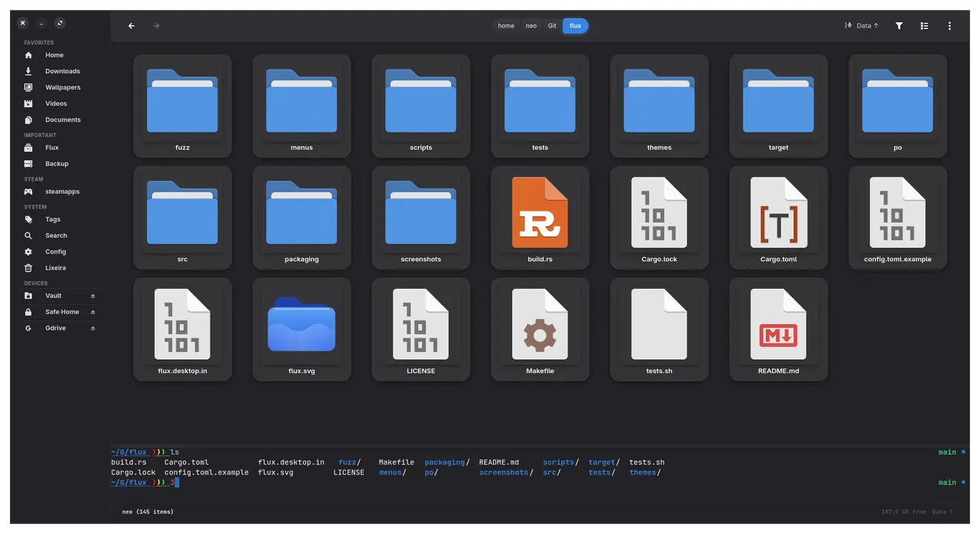Select the build.rs Rust file
The width and height of the screenshot is (980, 534).
(x=540, y=218)
